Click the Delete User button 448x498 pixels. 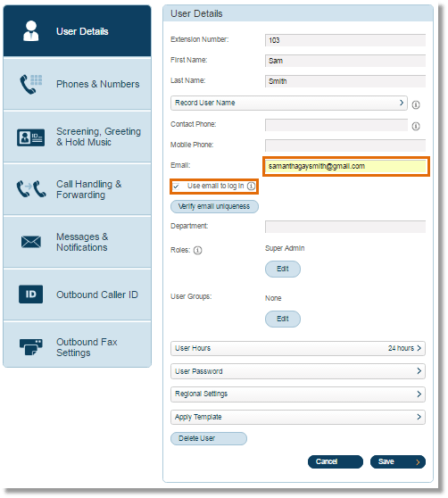pyautogui.click(x=209, y=438)
